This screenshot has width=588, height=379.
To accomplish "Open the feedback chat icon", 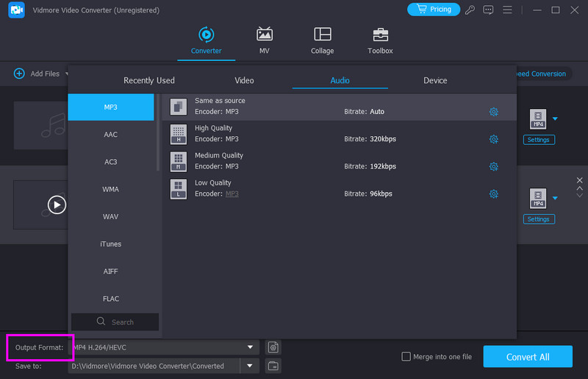I will (488, 10).
